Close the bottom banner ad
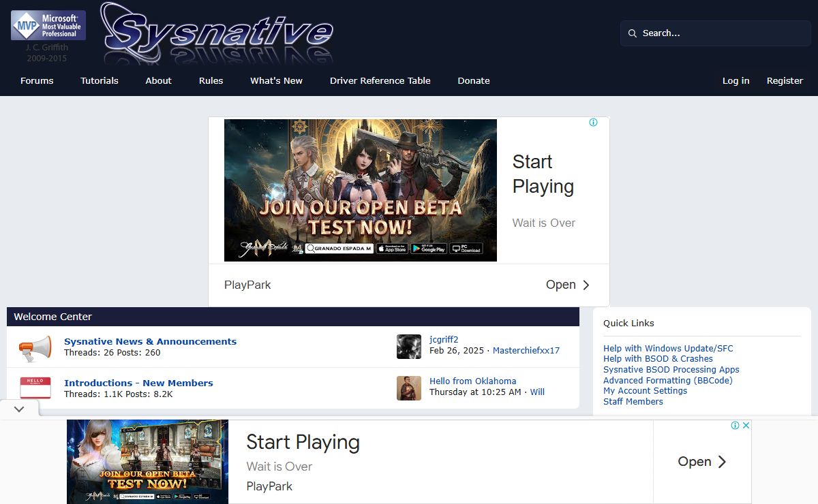Screen dimensions: 818x504 (x=746, y=425)
